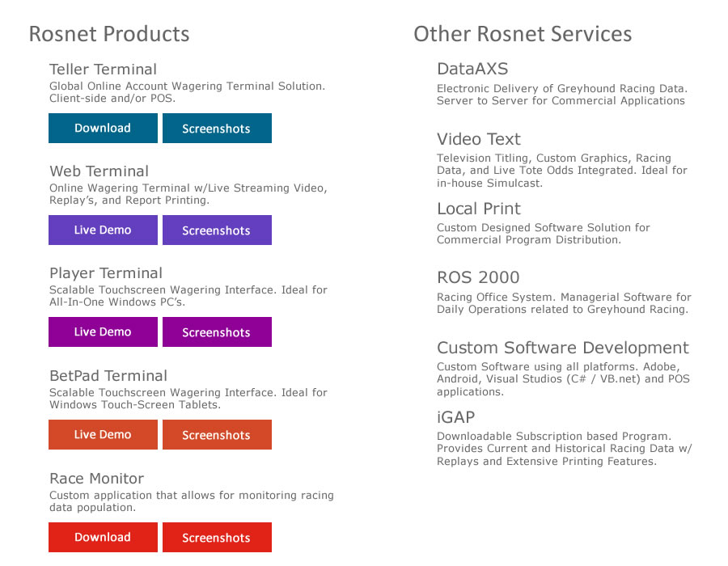Open Race Monitor Screenshots
728x566 pixels.
tap(217, 537)
